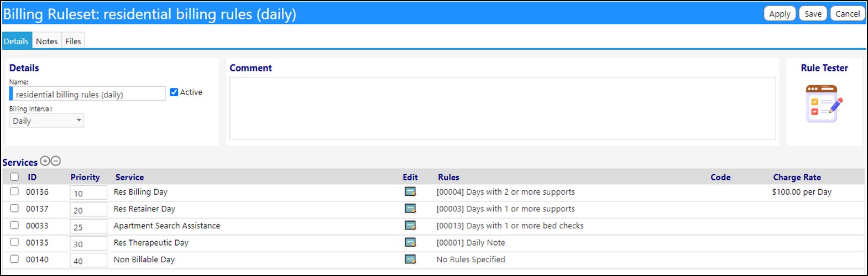This screenshot has width=868, height=276.
Task: Click the 'Res Billing Day' service name
Action: coord(140,192)
